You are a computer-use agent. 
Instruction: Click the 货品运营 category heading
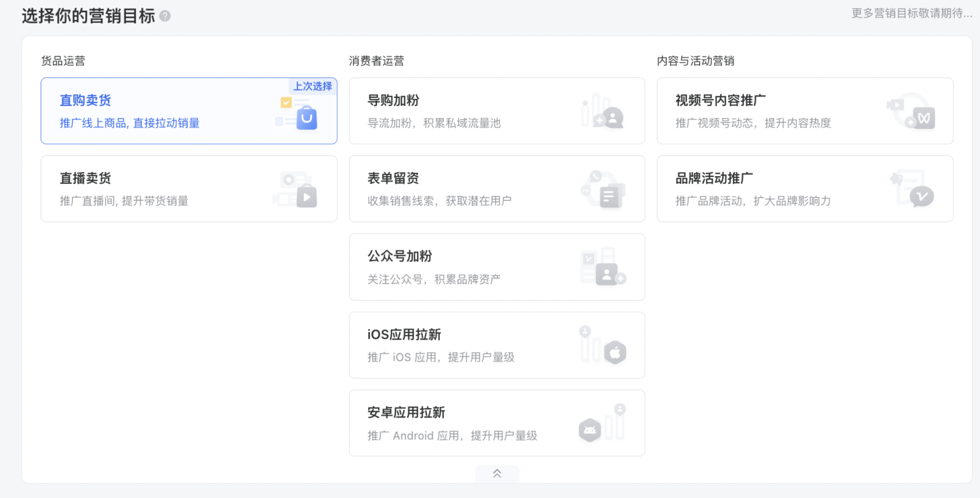[x=63, y=61]
